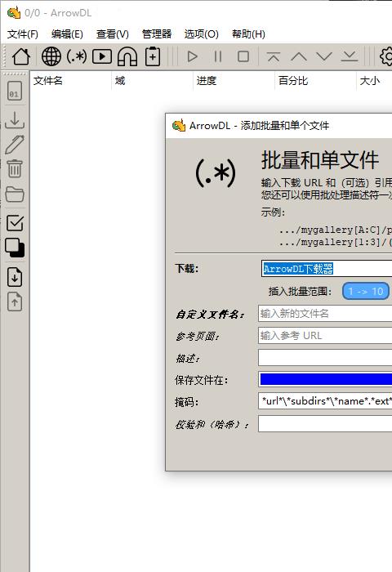Open the 编辑(E) menu
The width and height of the screenshot is (392, 572).
(67, 34)
